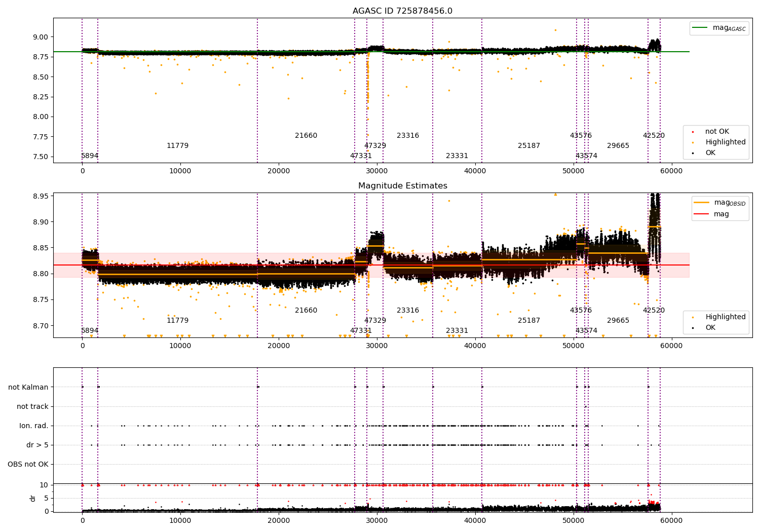Click obsid label 47329 in top plot
Image resolution: width=760 pixels, height=532 pixels.
[x=375, y=146]
